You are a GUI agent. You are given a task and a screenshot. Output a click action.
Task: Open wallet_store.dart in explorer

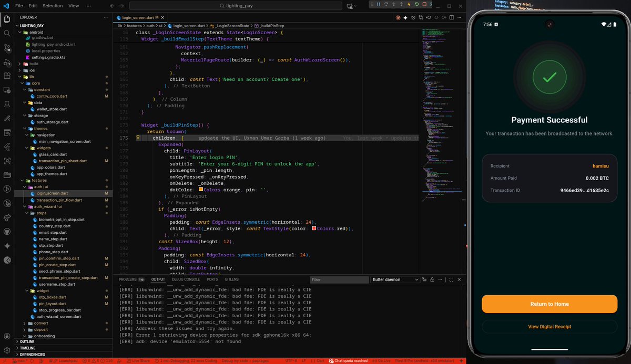point(52,109)
